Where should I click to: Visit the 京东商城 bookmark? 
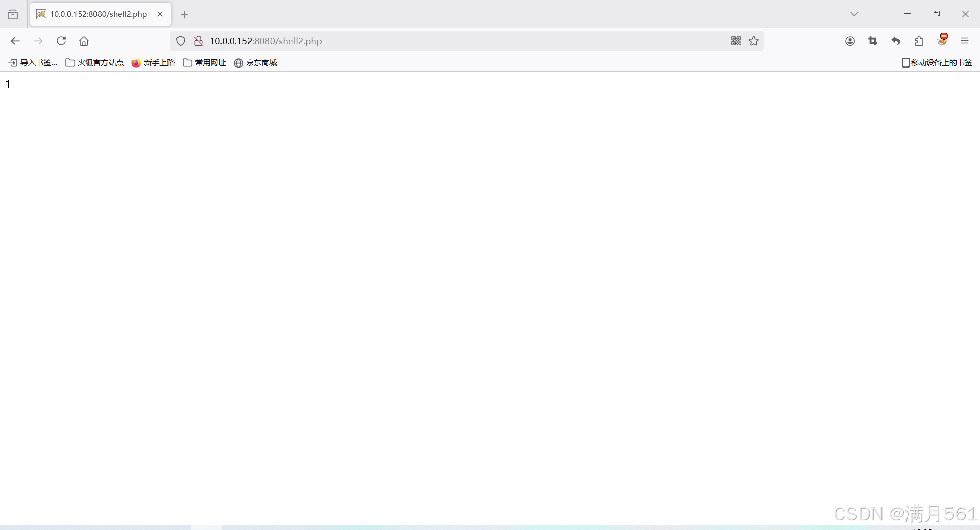coord(255,62)
